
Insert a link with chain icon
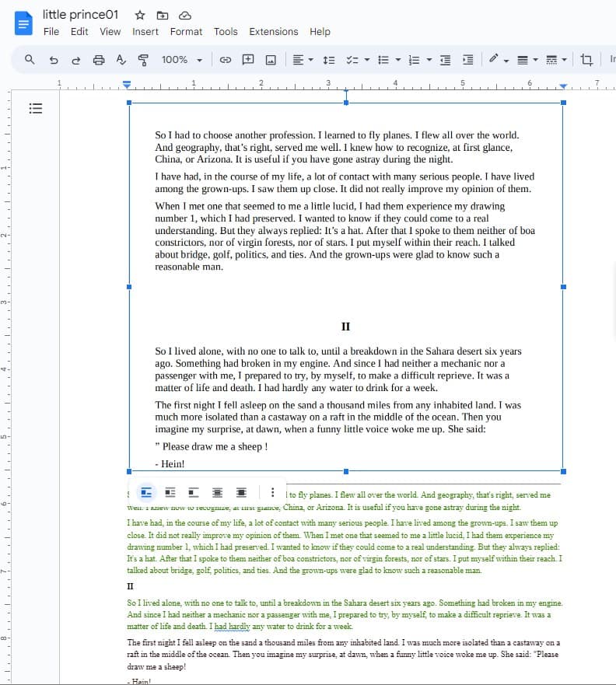click(226, 60)
